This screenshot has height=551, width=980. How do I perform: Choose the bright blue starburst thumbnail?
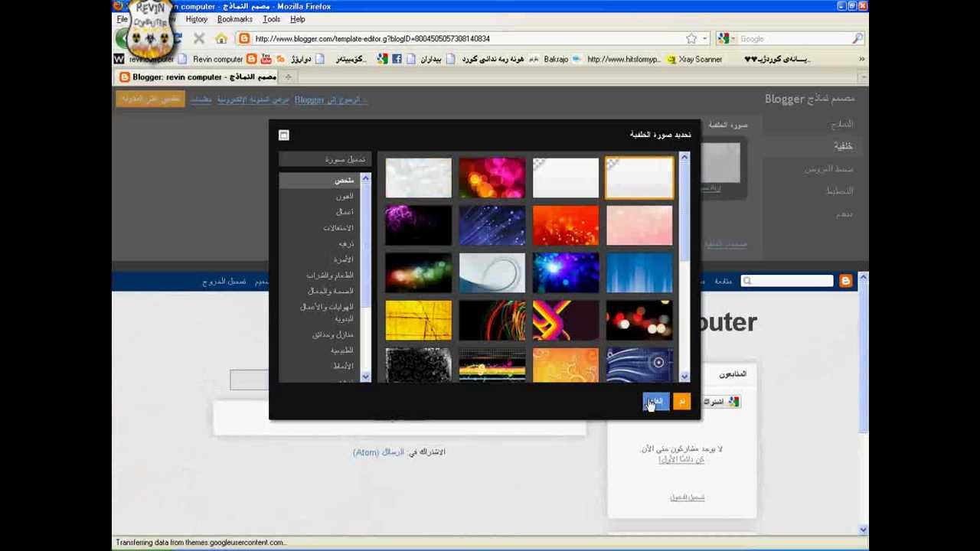(566, 272)
